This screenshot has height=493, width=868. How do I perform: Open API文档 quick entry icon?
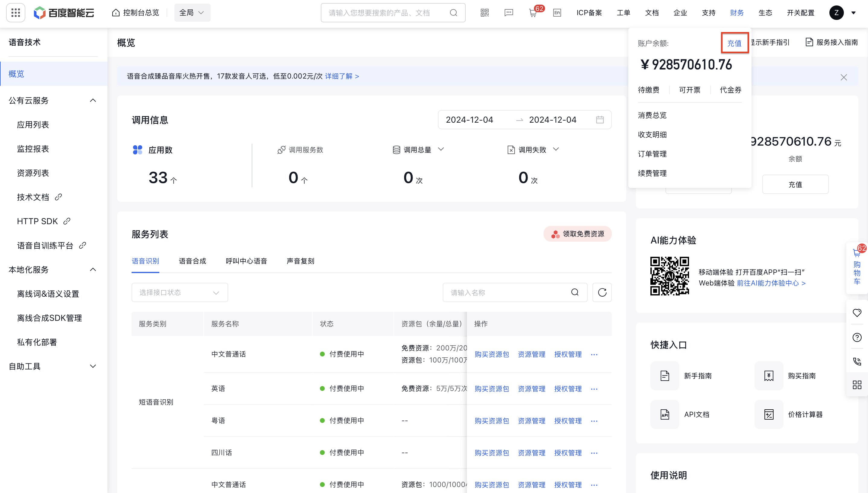[665, 414]
